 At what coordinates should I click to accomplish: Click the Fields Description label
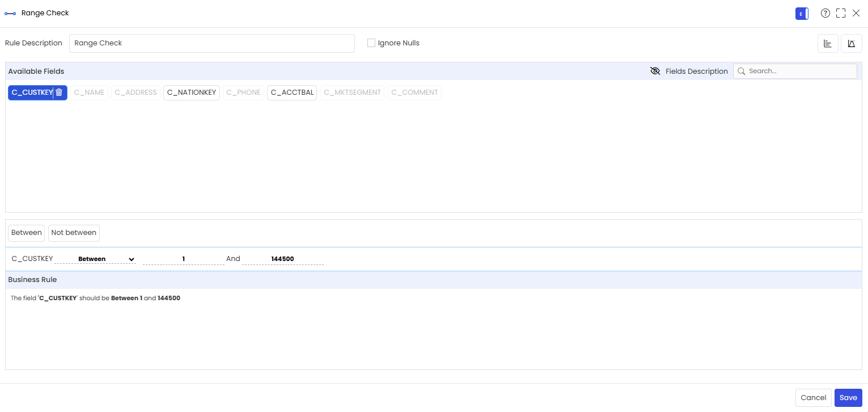coord(697,71)
